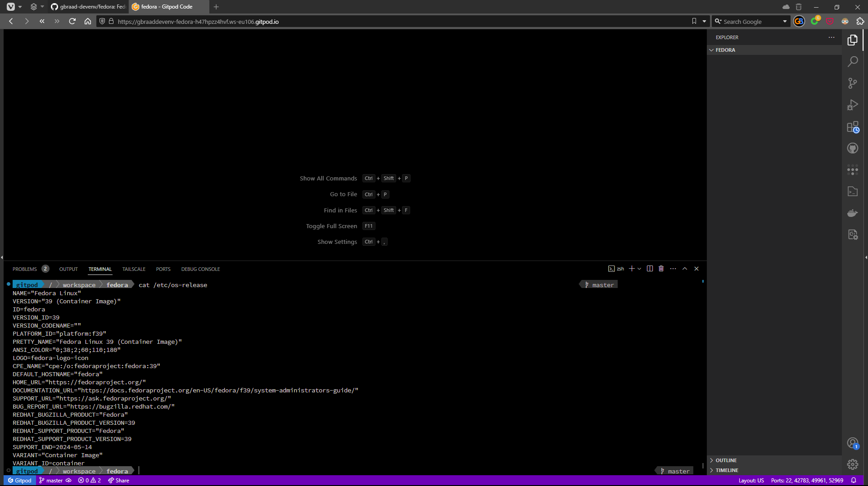Open the Extensions view

click(853, 127)
